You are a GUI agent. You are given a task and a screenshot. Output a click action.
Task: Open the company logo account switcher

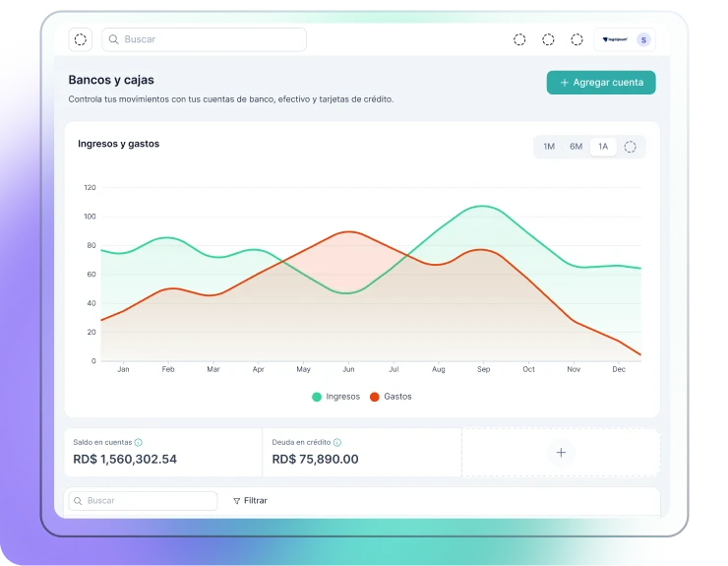click(x=614, y=39)
